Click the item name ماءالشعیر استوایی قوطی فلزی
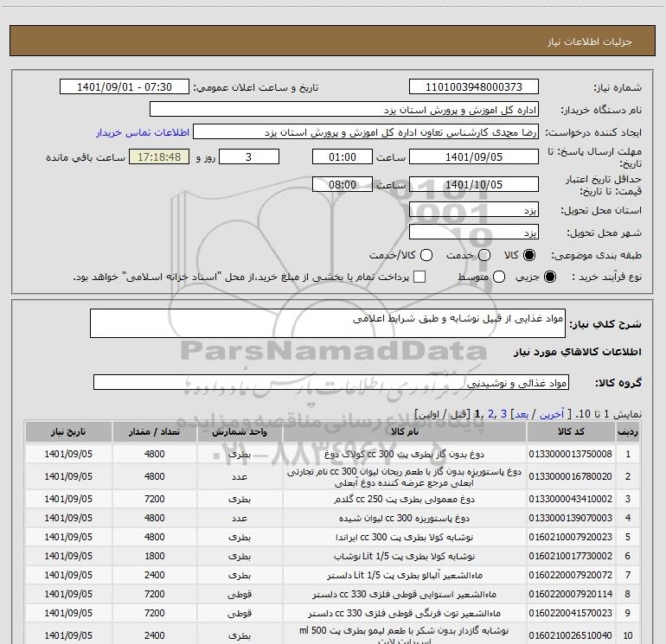This screenshot has height=644, width=666. (405, 594)
